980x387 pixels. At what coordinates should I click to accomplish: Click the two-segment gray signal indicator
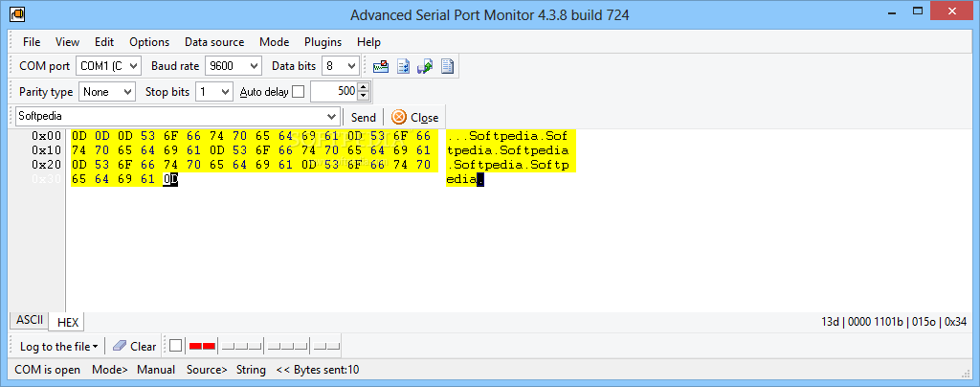point(327,346)
